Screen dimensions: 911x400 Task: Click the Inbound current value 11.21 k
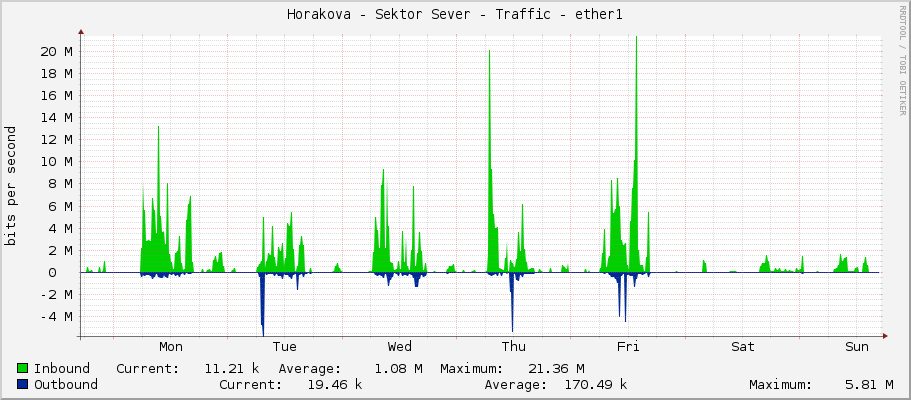click(x=229, y=368)
